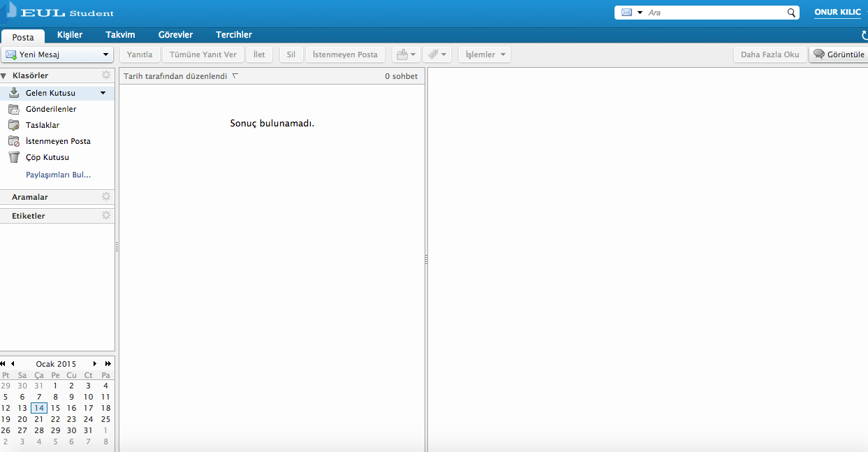Click the Etiketler section header
The image size is (868, 452).
pyautogui.click(x=57, y=216)
